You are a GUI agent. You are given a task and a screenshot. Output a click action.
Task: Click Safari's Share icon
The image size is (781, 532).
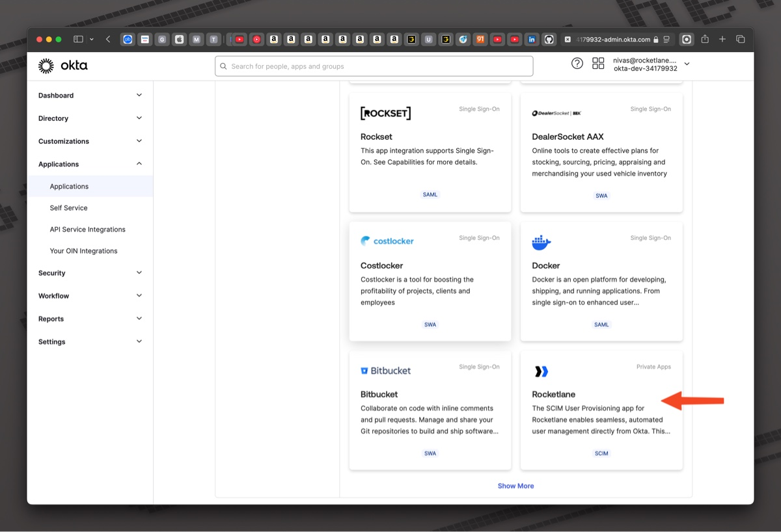click(705, 39)
